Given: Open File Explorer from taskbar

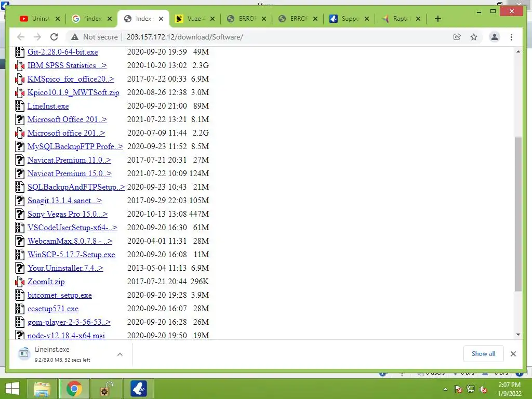Looking at the screenshot, I should (42, 389).
